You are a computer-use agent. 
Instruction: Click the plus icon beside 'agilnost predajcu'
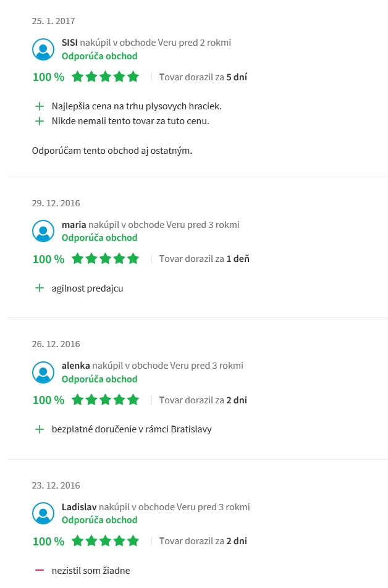pyautogui.click(x=40, y=288)
